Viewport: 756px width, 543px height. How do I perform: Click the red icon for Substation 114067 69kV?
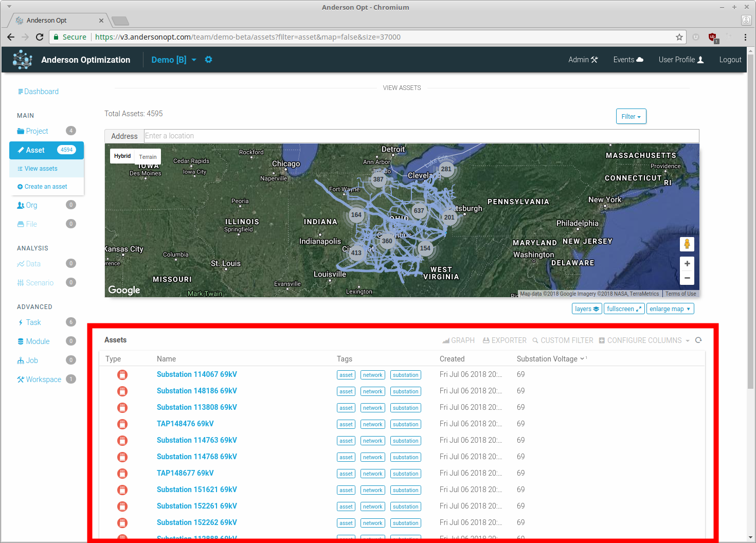(122, 375)
